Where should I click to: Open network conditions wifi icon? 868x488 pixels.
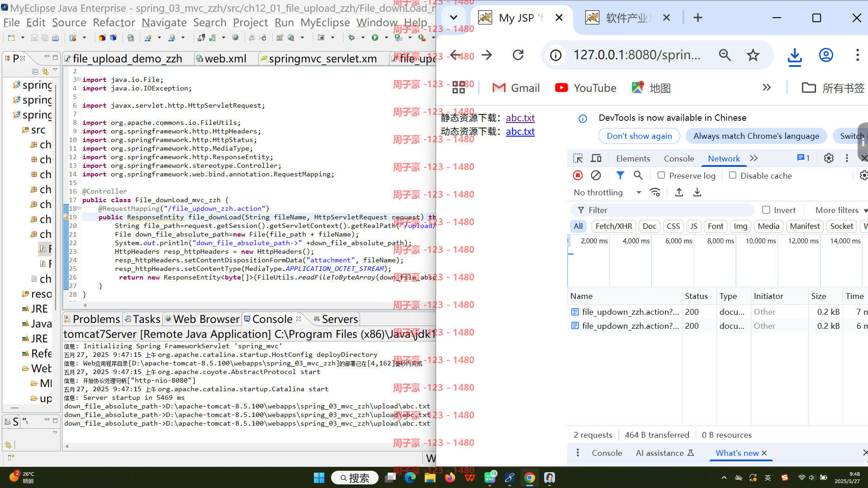(655, 192)
